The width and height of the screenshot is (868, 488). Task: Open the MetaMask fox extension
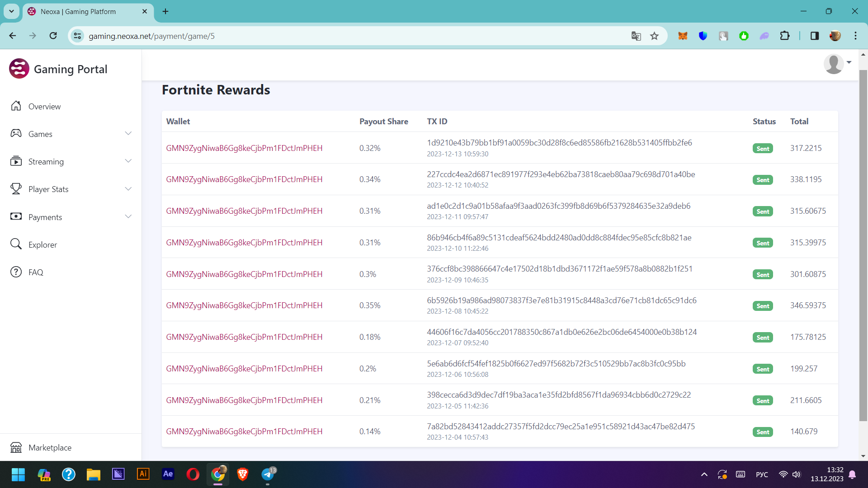[683, 36]
